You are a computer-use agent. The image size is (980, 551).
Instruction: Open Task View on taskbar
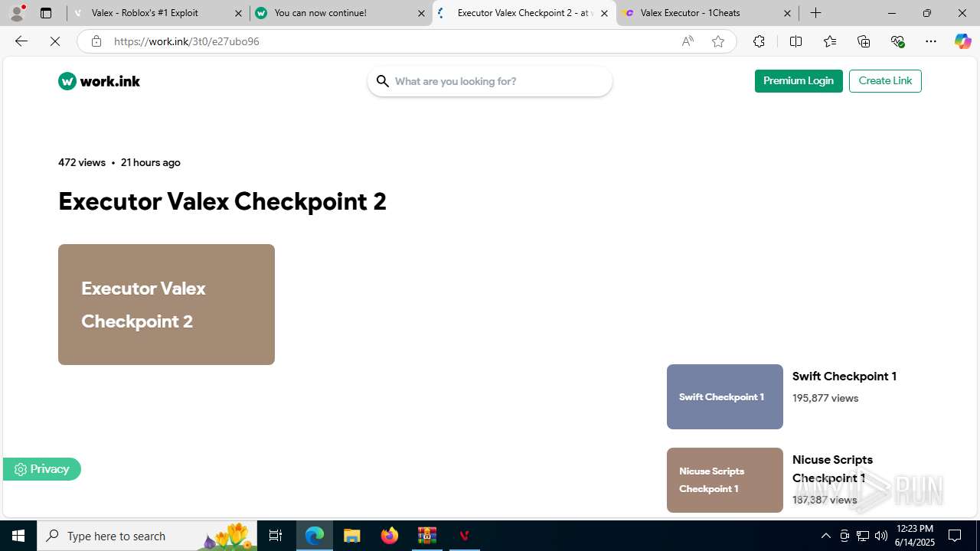coord(276,536)
